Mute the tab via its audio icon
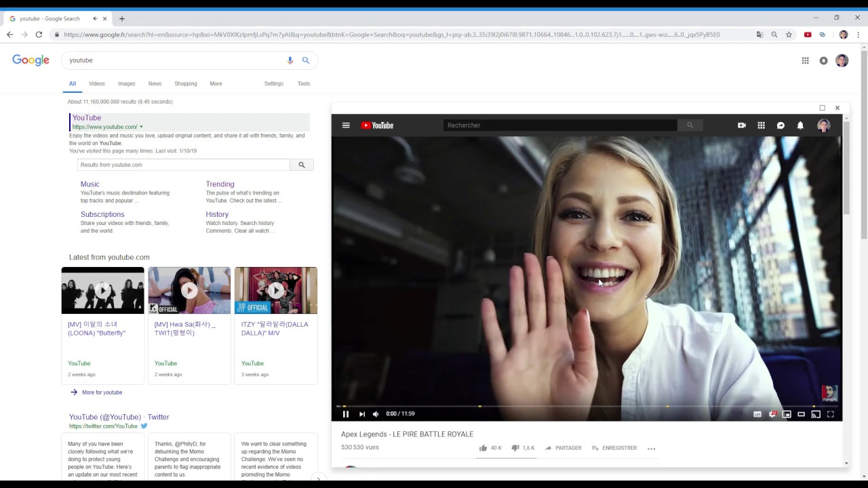Image resolution: width=868 pixels, height=488 pixels. (x=95, y=18)
